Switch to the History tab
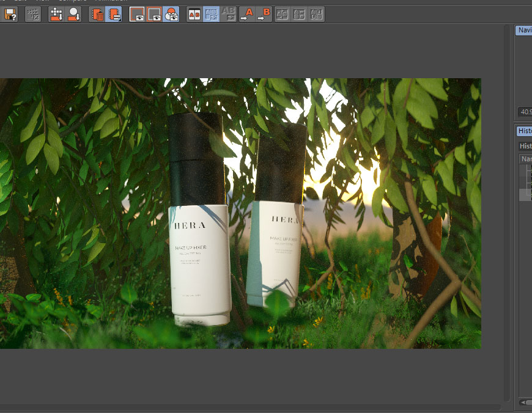 (524, 131)
